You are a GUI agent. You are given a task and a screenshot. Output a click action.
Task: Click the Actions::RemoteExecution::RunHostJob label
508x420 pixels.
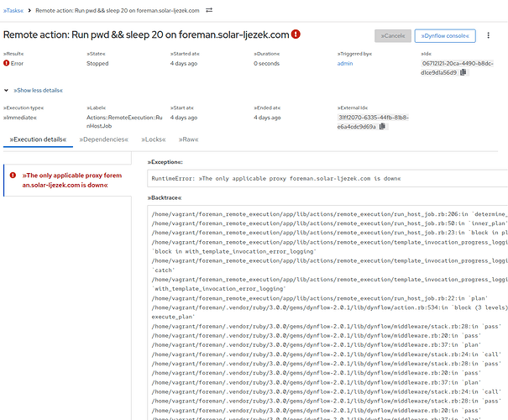124,122
